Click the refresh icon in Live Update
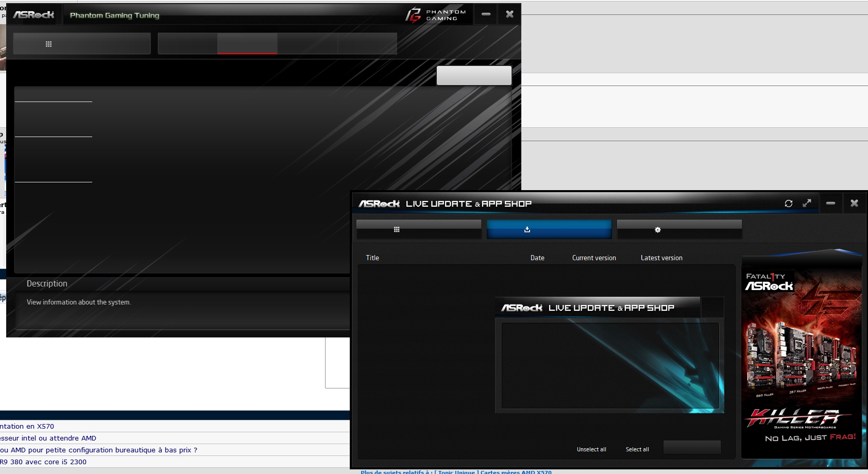This screenshot has height=474, width=868. click(788, 204)
